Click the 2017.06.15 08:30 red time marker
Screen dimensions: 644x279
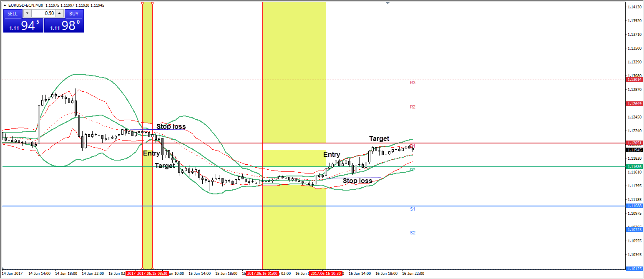tap(147, 274)
